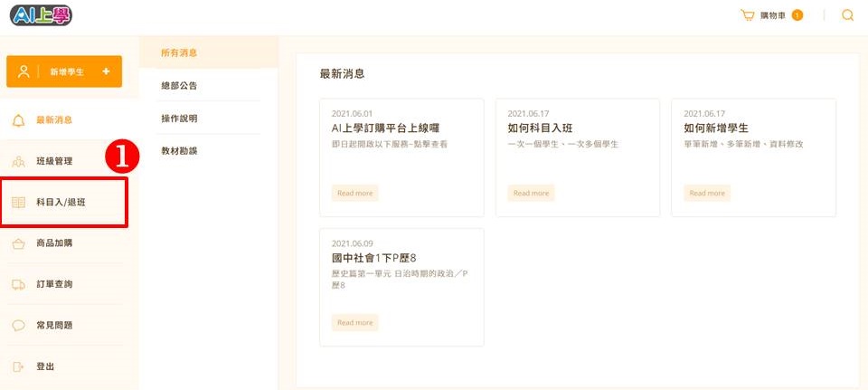The height and width of the screenshot is (390, 868).
Task: Click Read more on 如何科目入班
Action: 531,193
